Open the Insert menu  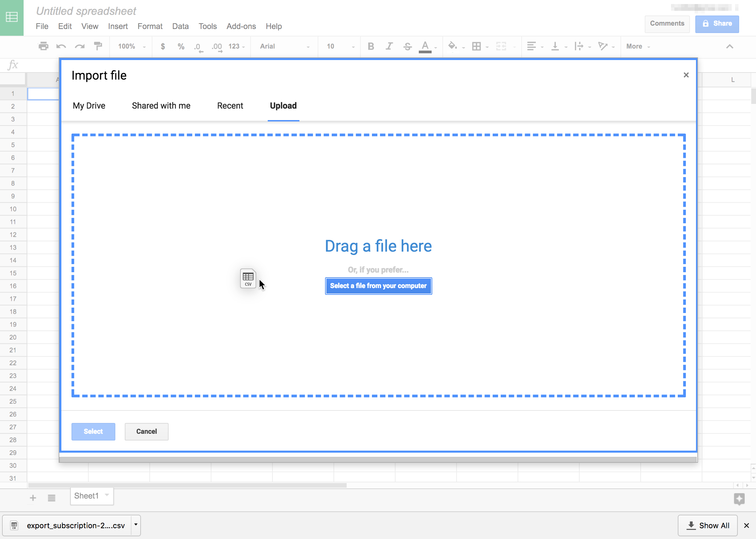pos(118,26)
